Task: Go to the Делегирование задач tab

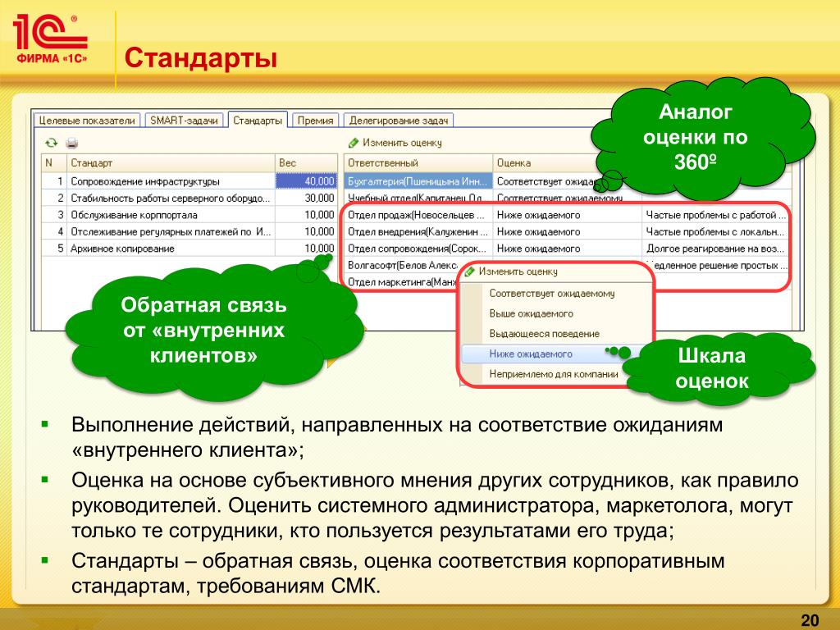Action: [x=398, y=121]
